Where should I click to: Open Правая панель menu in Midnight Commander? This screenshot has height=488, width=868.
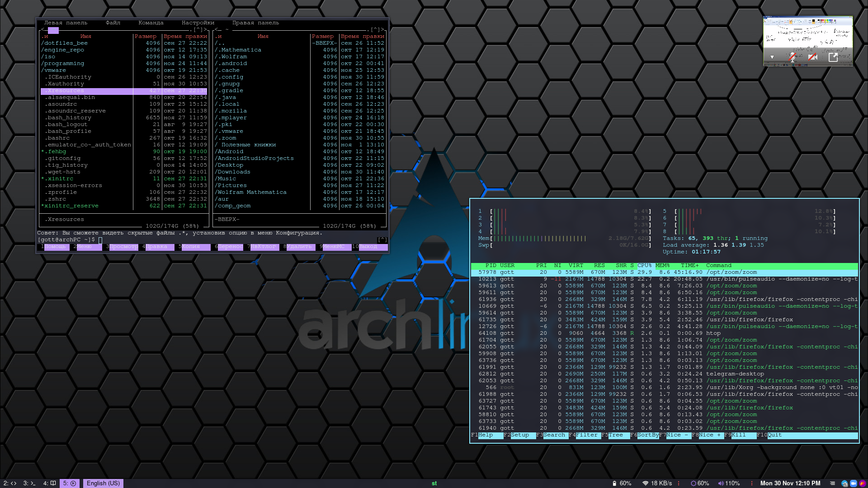[255, 23]
